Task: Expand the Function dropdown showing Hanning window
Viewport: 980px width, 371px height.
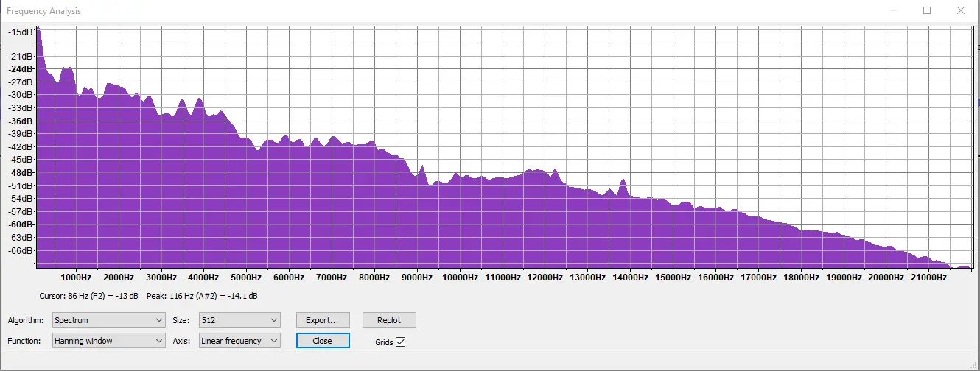Action: tap(108, 341)
